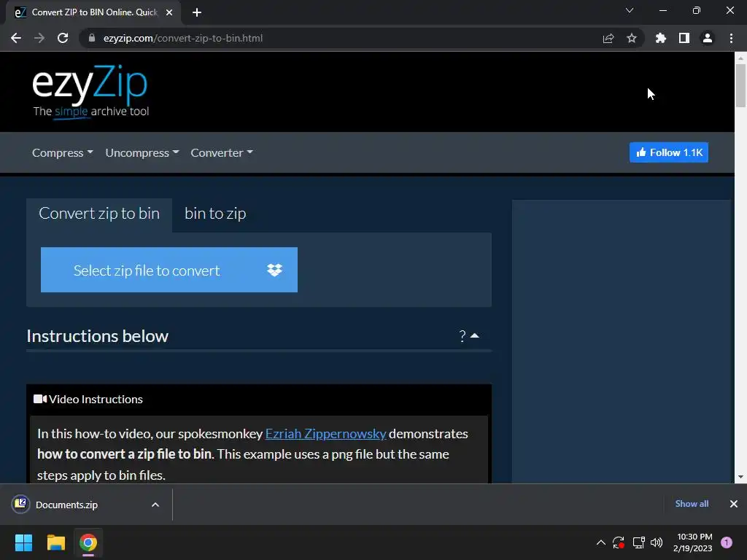The image size is (747, 560).
Task: Click 'The simple archive tool' tagline
Action: coord(91,112)
